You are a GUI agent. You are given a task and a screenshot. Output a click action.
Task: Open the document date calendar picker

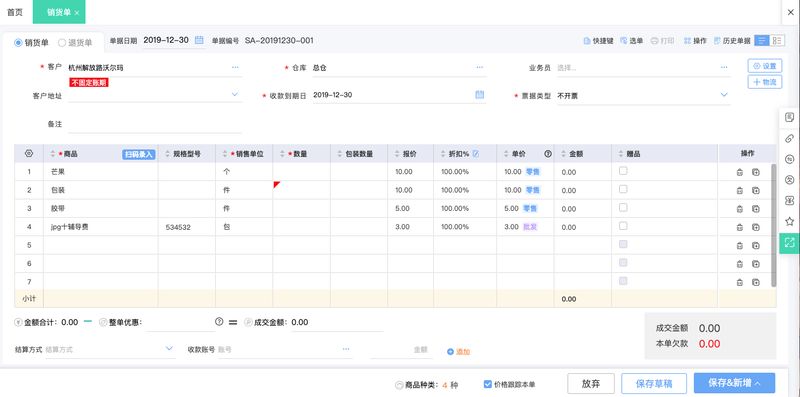(199, 40)
